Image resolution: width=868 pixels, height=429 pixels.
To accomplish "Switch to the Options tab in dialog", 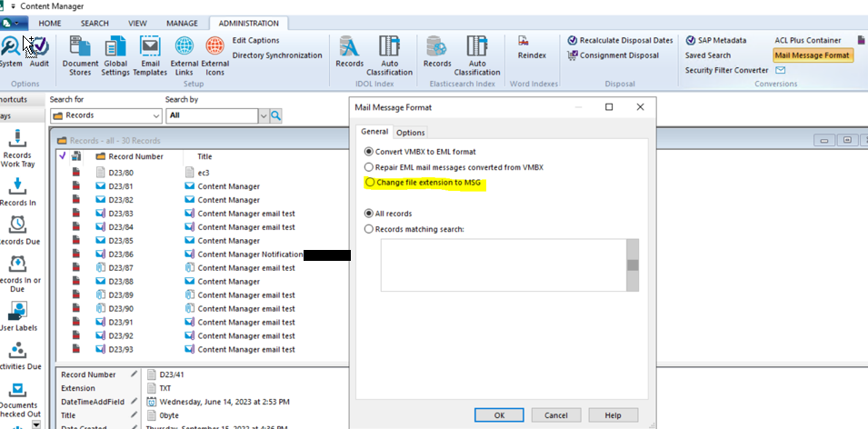I will click(x=410, y=133).
